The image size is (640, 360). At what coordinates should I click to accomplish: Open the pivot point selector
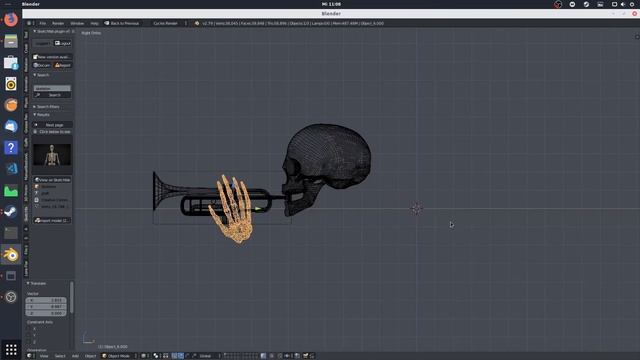pos(157,356)
